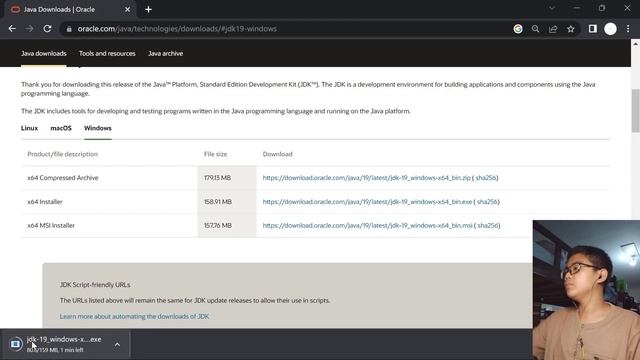Viewport: 640px width, 360px height.
Task: Reload the Oracle downloads page
Action: (x=47, y=29)
